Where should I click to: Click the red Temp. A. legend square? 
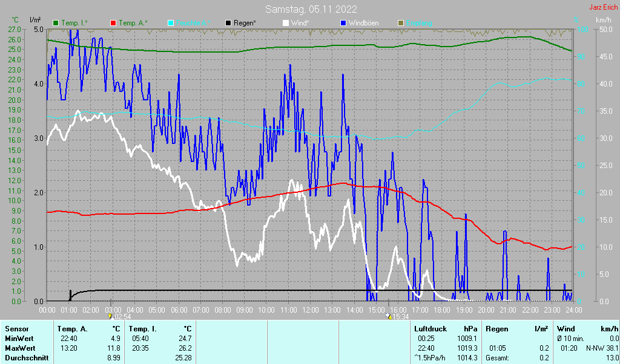(x=113, y=23)
